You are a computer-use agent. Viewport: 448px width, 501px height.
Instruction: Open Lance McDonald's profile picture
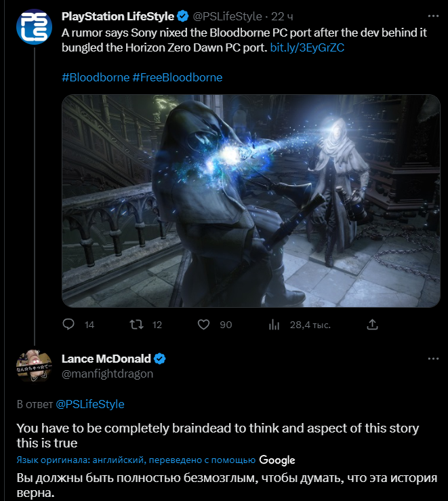pos(33,365)
